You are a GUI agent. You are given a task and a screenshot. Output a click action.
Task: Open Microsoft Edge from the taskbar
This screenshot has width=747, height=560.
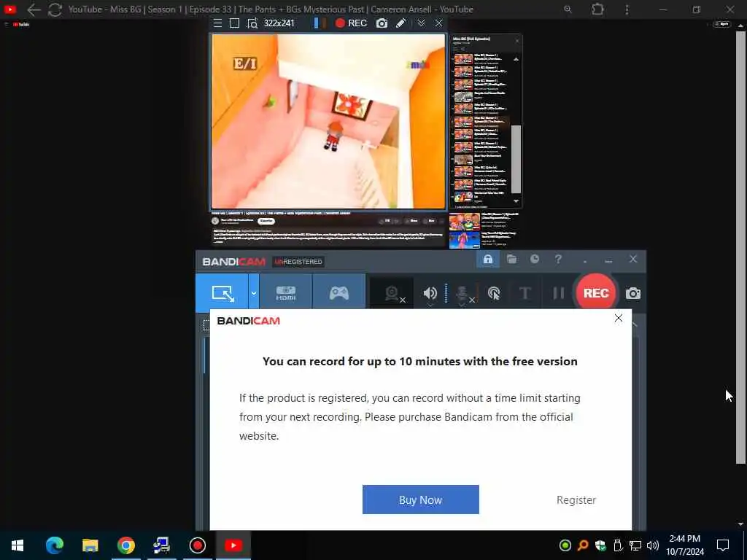click(x=54, y=545)
